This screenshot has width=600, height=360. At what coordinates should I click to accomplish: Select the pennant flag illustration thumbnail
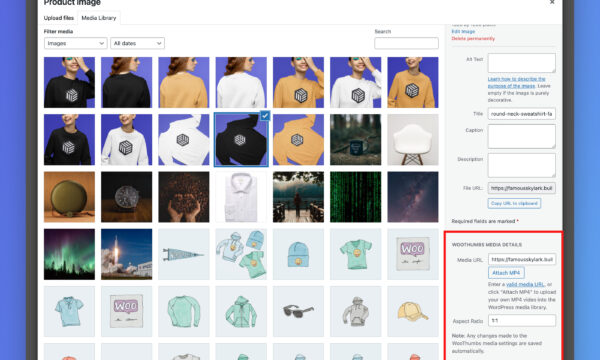(x=184, y=254)
